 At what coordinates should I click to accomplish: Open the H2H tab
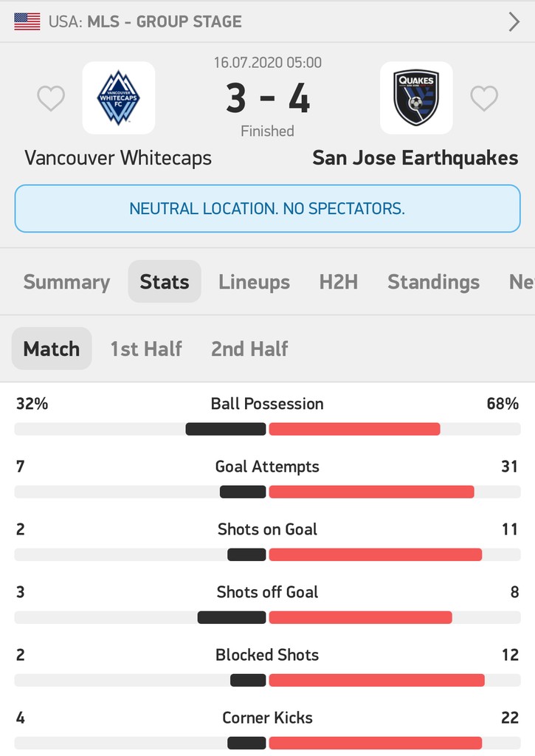pos(339,282)
